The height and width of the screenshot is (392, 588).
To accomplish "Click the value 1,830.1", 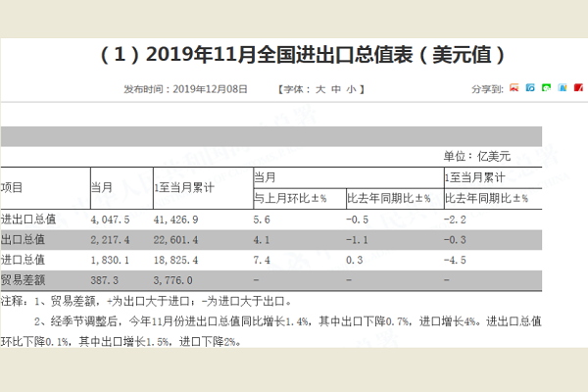I will 110,260.
